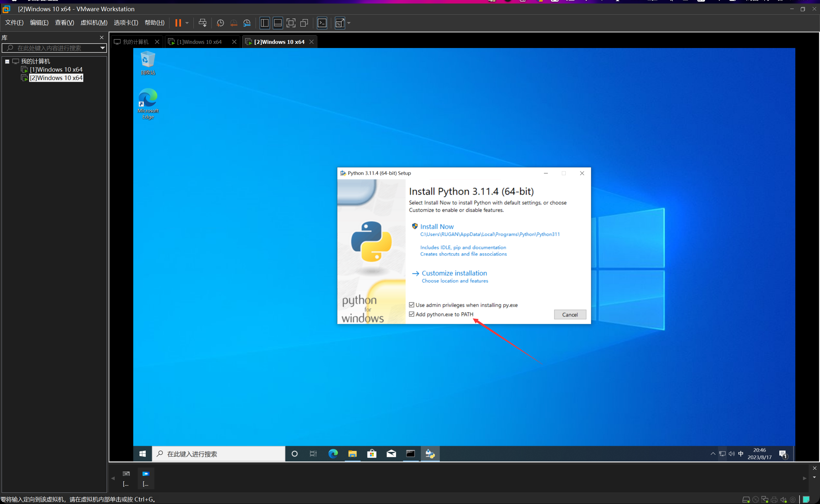Select [2]Windows 10 x64 in library tree
This screenshot has width=820, height=504.
(56, 78)
